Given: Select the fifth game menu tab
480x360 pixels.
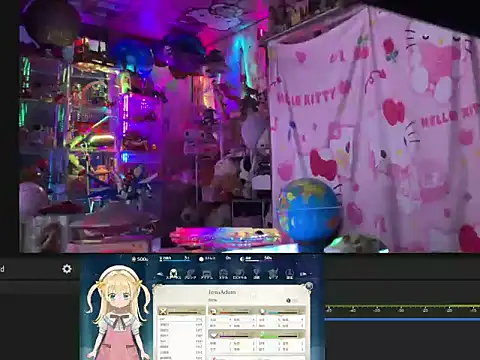Looking at the screenshot, I should click(239, 274).
